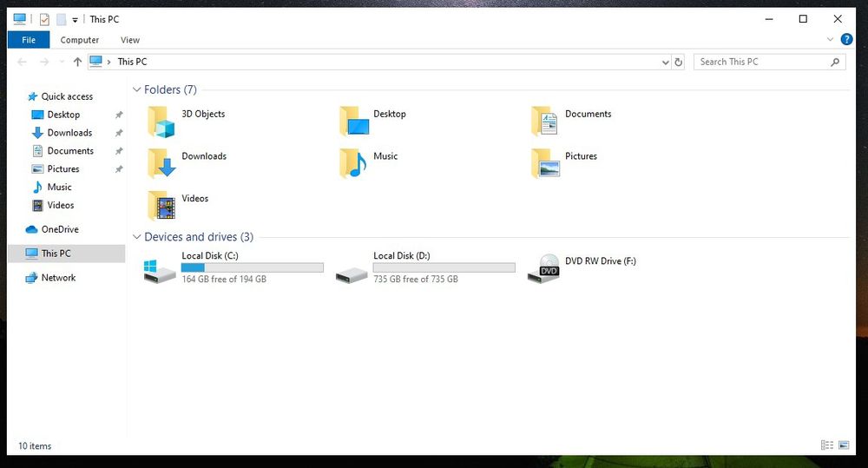This screenshot has width=868, height=468.
Task: Open the Downloads folder icon in Folders
Action: pyautogui.click(x=161, y=163)
